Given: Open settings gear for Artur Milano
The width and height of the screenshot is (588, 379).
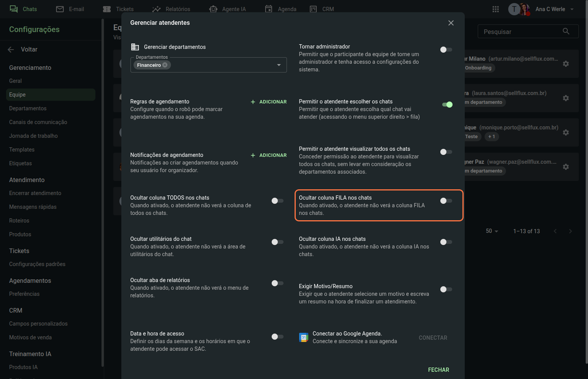Looking at the screenshot, I should [566, 64].
